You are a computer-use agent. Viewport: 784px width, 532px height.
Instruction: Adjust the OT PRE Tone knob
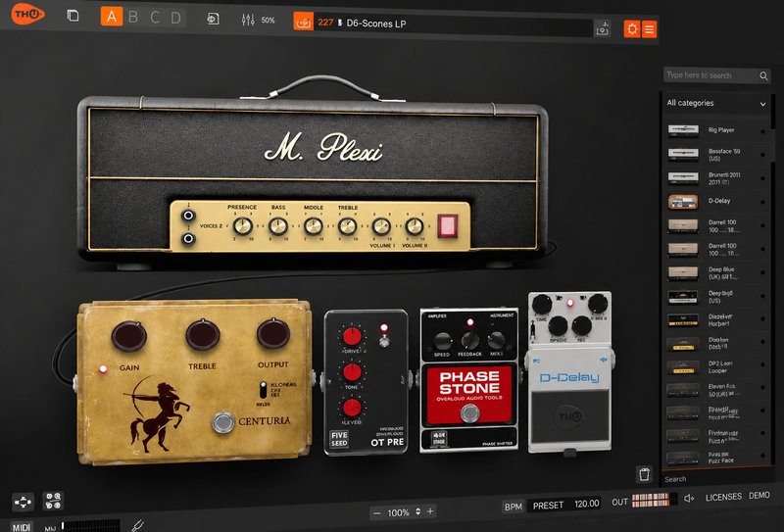[352, 372]
